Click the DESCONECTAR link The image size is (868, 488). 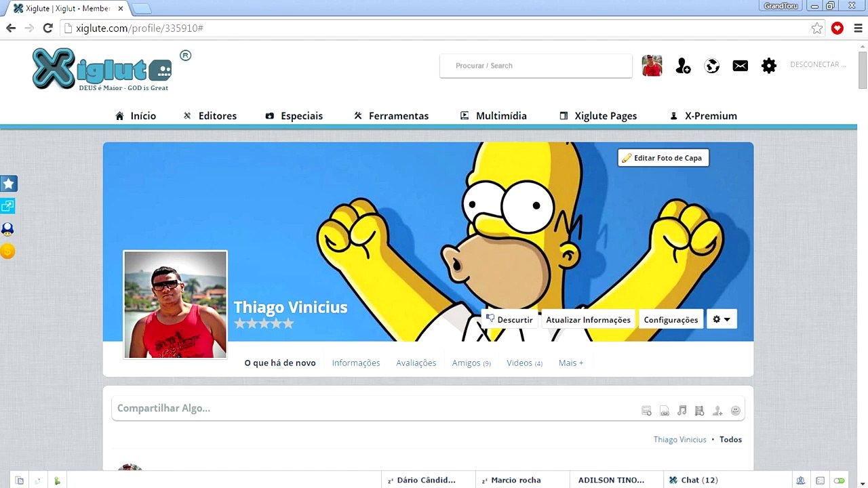click(818, 65)
